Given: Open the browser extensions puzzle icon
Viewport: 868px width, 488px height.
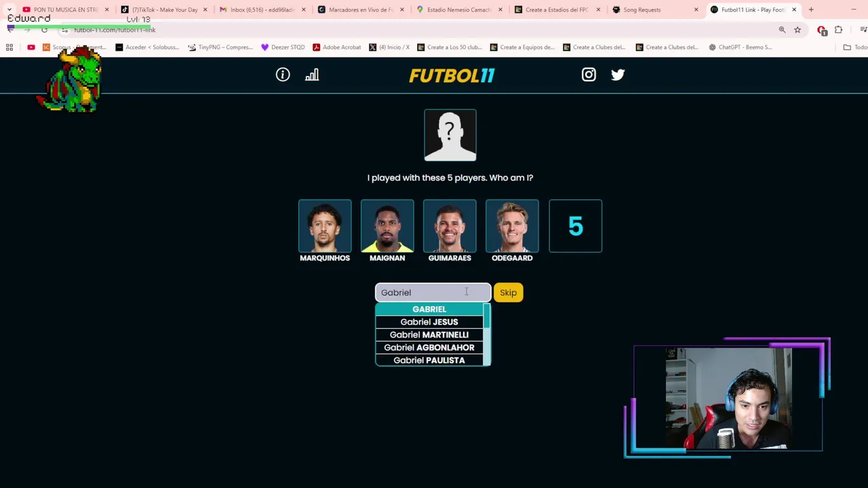Looking at the screenshot, I should pos(839,30).
